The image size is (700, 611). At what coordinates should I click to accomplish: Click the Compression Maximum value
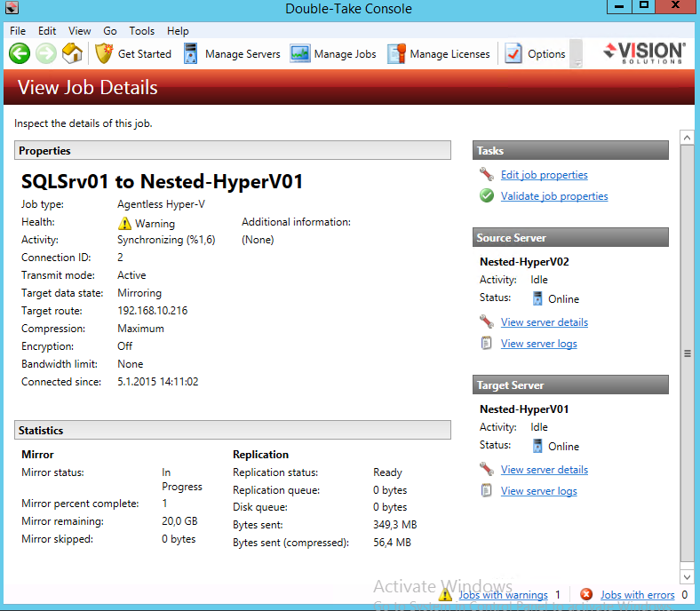tap(140, 329)
